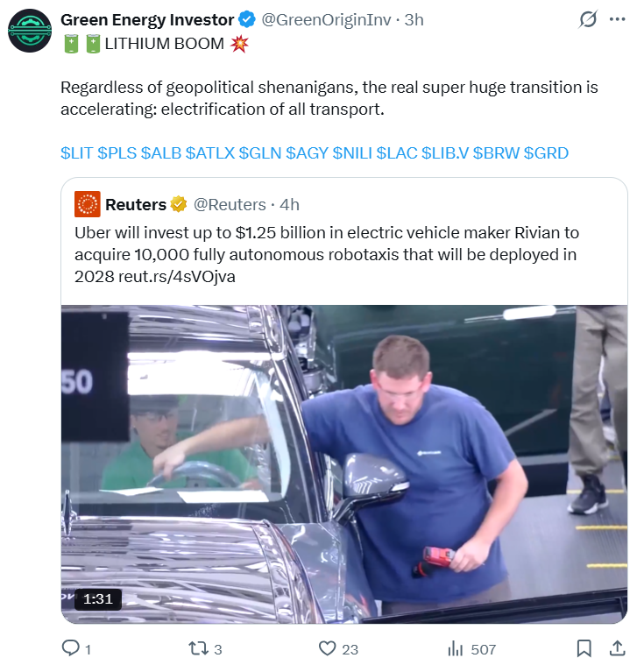View post analytics bar chart icon
644x672 pixels.
coord(456,648)
